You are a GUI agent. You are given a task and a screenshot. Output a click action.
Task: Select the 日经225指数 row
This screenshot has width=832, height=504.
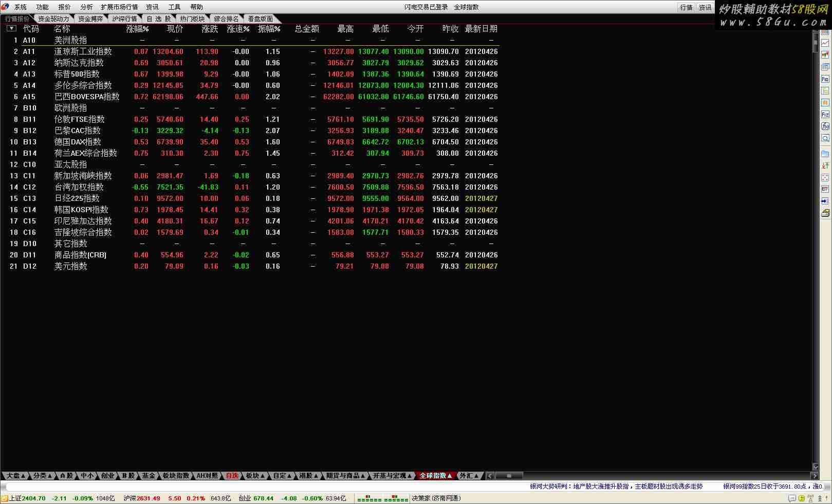250,198
